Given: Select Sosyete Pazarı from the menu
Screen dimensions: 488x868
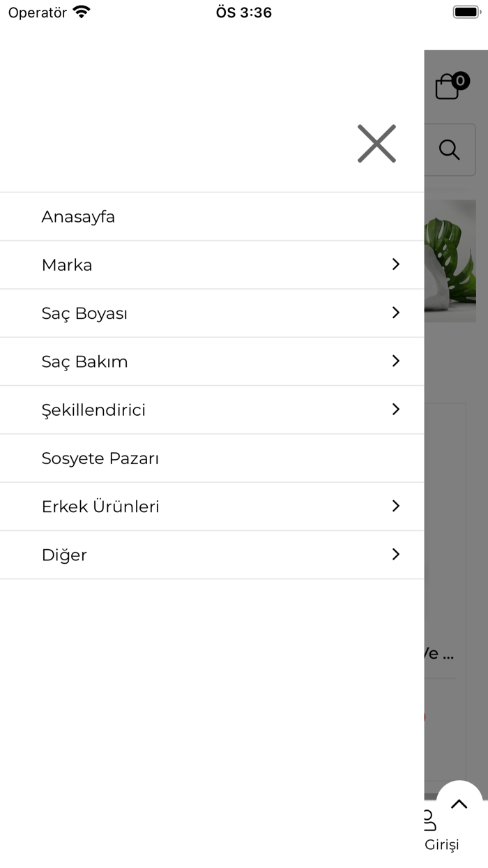Looking at the screenshot, I should (x=100, y=458).
